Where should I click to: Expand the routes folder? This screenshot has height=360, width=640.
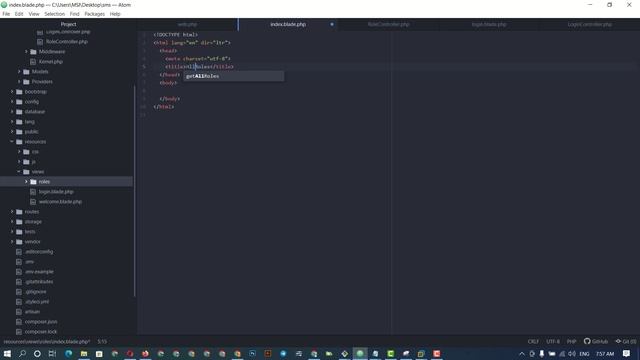point(12,212)
